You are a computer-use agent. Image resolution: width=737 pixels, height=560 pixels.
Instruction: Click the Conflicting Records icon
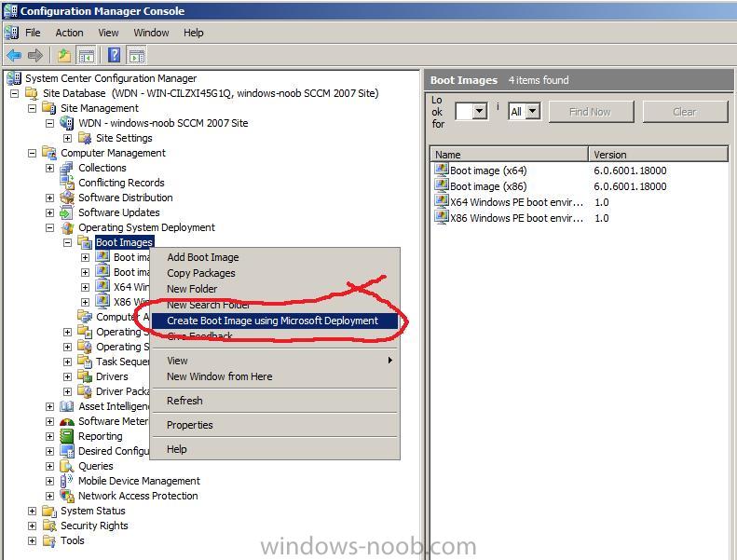click(x=67, y=183)
